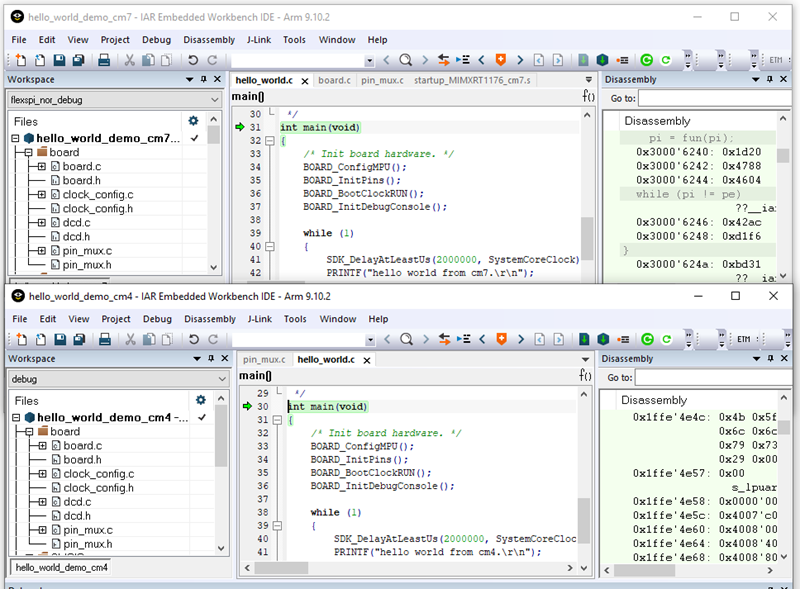Click Compile icon in cm4 window toolbar

coord(584,339)
